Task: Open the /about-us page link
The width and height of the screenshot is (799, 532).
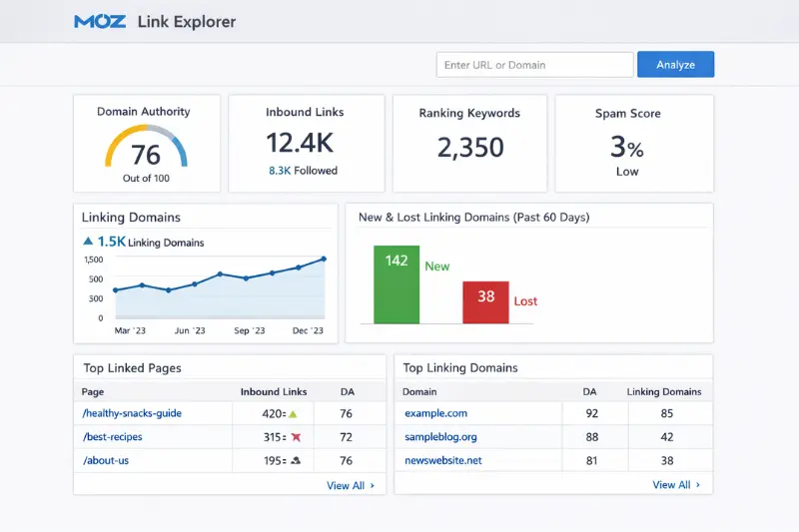Action: coord(106,460)
